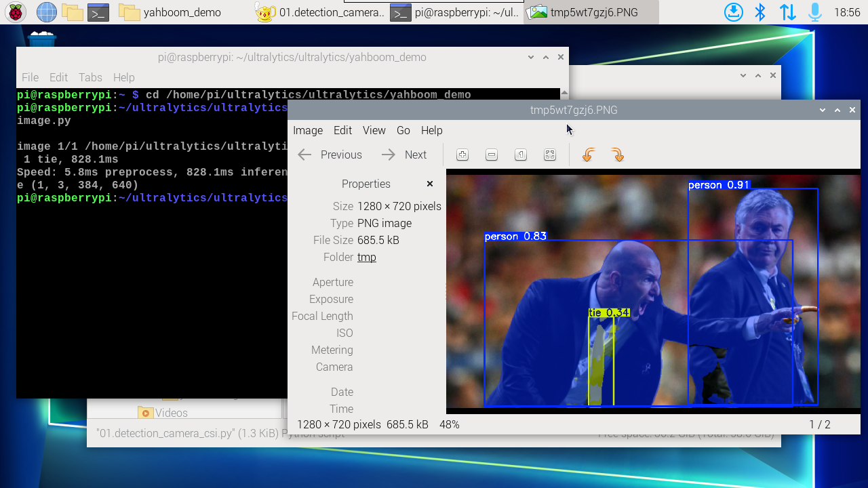This screenshot has height=488, width=868.
Task: Open the Go menu
Action: (403, 130)
